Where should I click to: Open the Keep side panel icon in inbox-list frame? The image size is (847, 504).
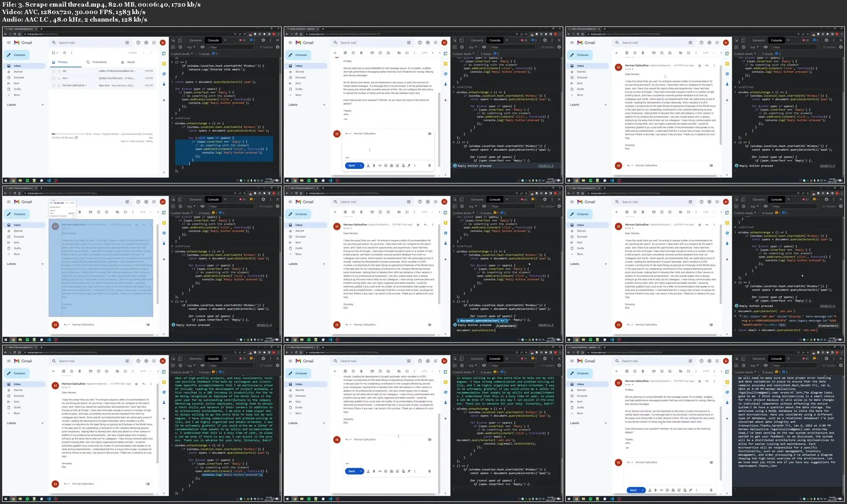[x=164, y=63]
